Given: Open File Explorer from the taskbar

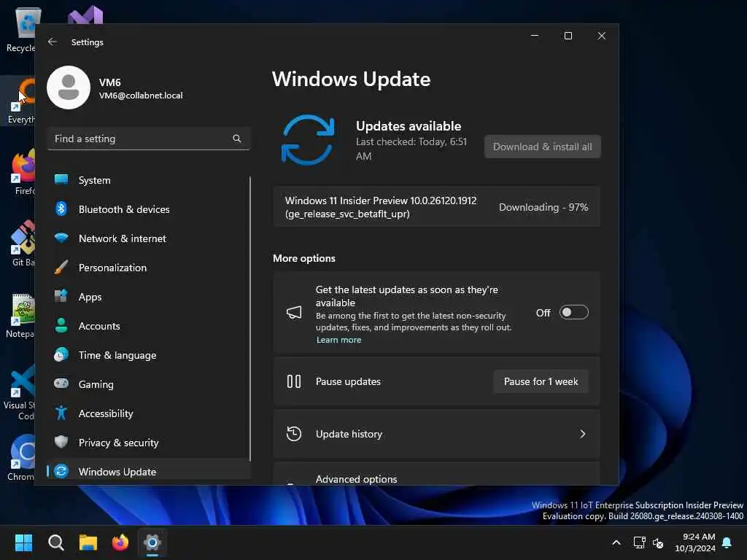Looking at the screenshot, I should 88,542.
